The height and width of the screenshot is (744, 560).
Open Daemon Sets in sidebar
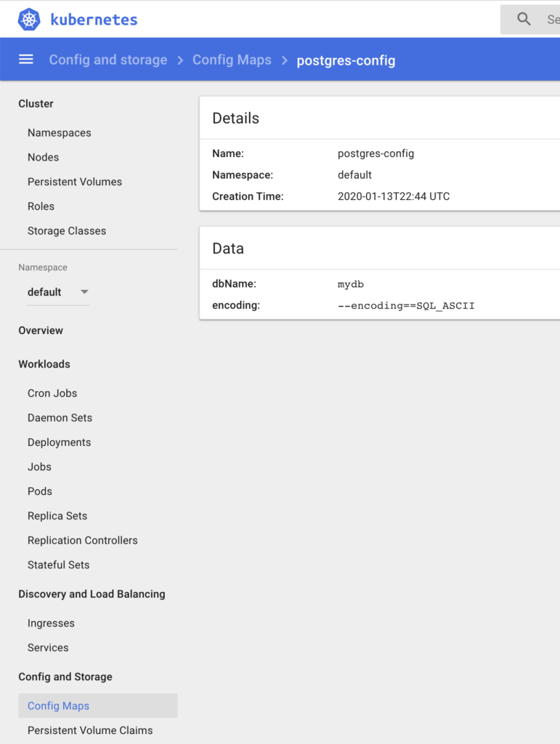click(x=60, y=418)
